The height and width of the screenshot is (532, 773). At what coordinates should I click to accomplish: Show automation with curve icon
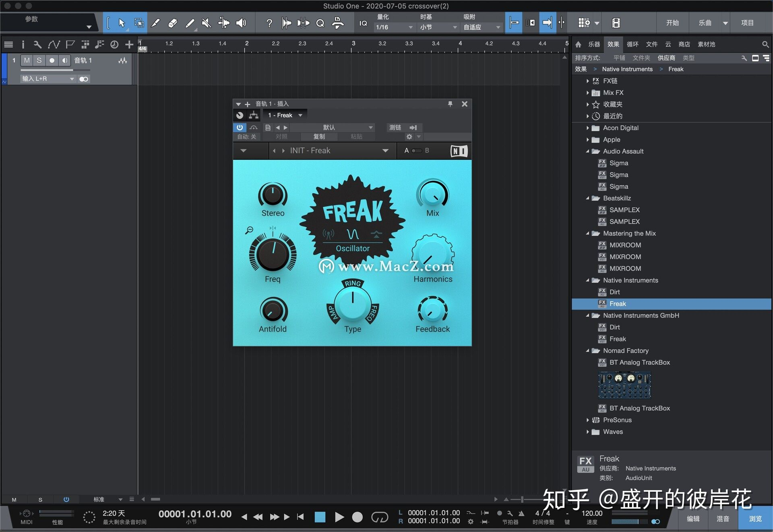click(54, 44)
